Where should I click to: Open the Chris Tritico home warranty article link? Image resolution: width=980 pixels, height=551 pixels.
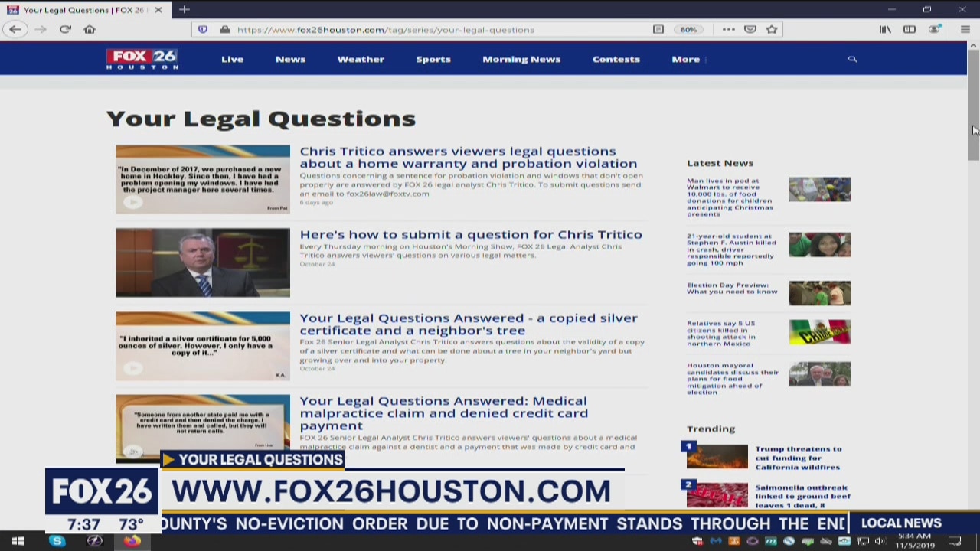point(459,157)
